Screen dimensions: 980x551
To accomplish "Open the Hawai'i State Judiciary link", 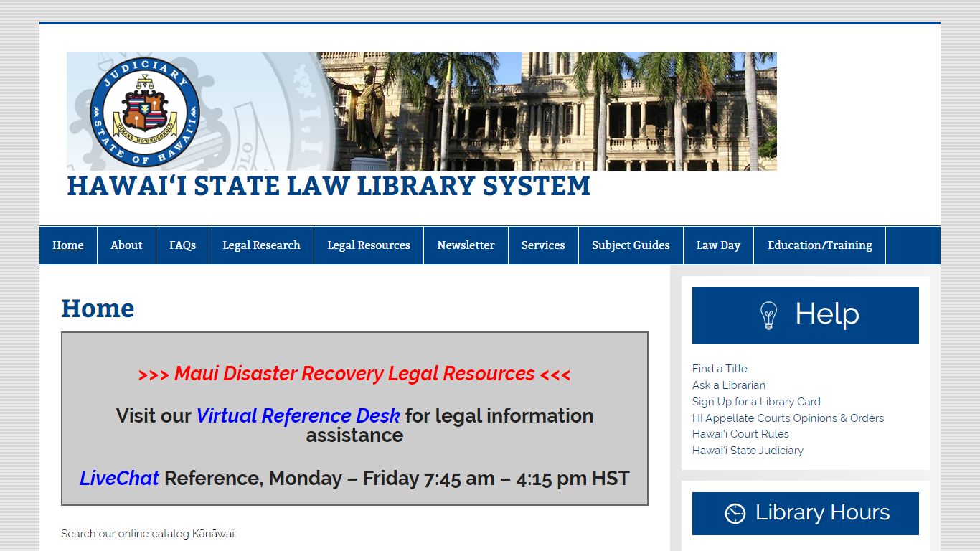I will pos(748,451).
